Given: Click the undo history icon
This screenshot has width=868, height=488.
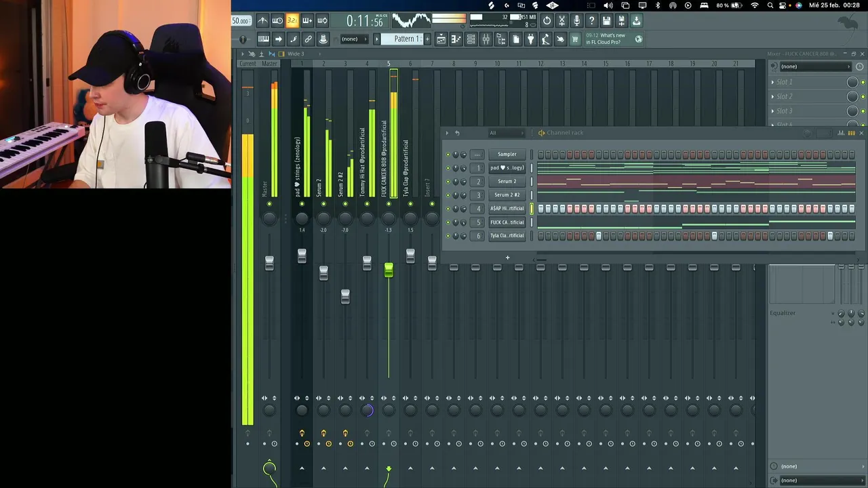Looking at the screenshot, I should pos(547,21).
